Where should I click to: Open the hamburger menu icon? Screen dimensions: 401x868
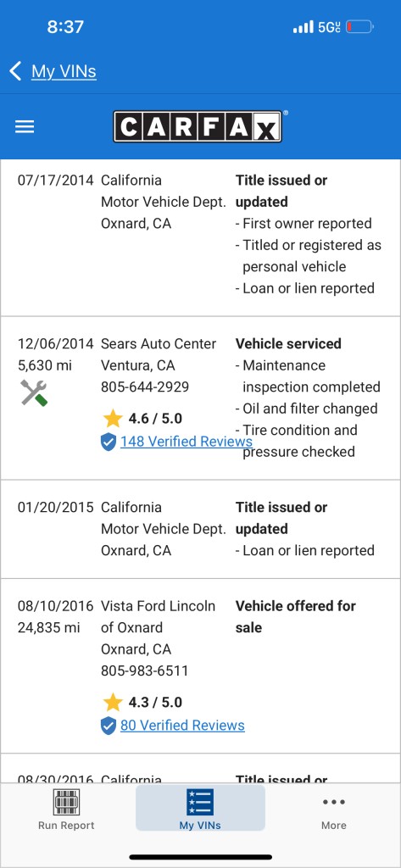[25, 127]
